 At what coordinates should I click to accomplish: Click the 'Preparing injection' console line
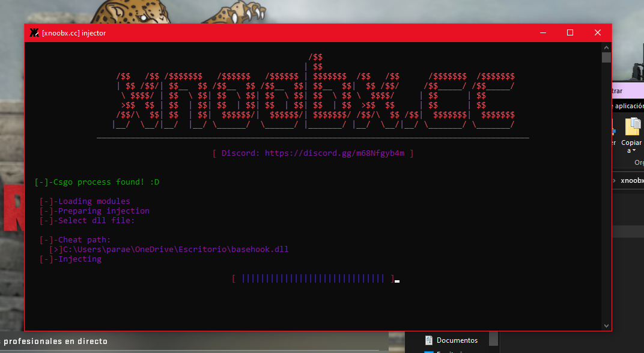click(x=94, y=211)
